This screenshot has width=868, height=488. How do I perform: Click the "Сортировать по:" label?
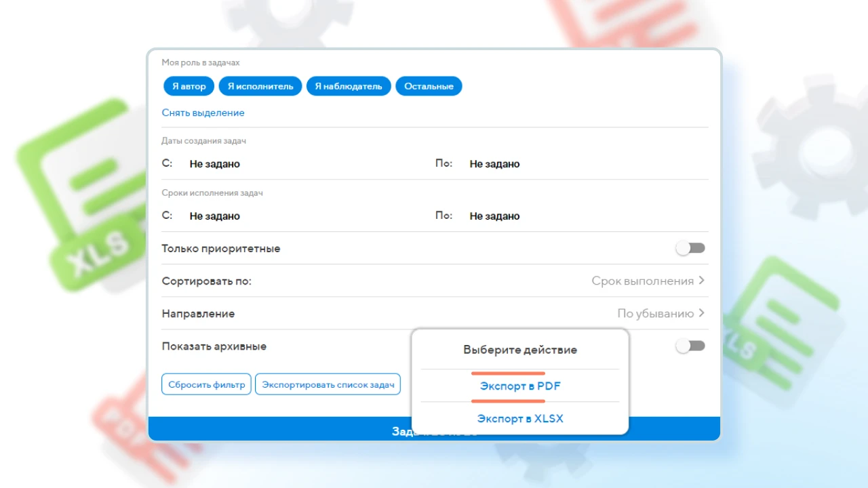click(206, 281)
